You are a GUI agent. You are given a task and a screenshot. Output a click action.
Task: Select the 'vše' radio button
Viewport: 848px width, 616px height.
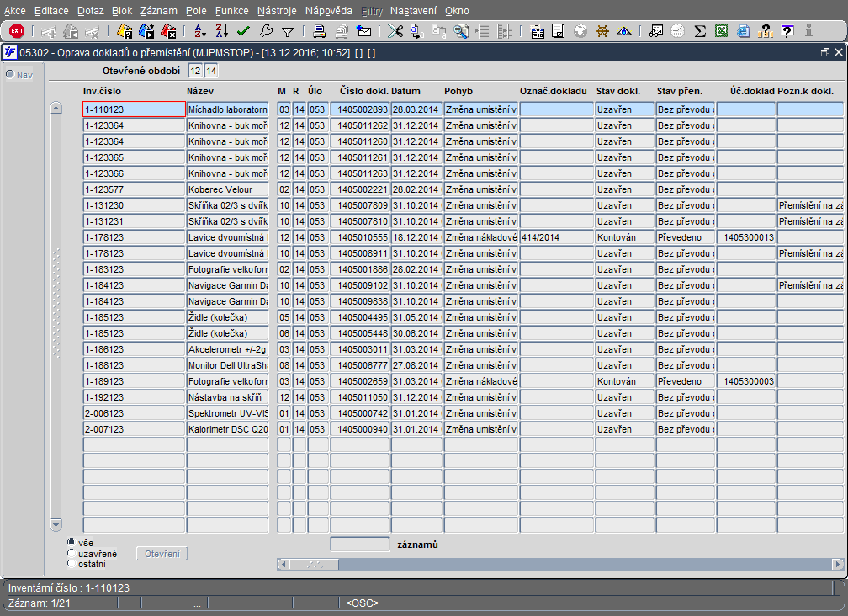click(71, 542)
